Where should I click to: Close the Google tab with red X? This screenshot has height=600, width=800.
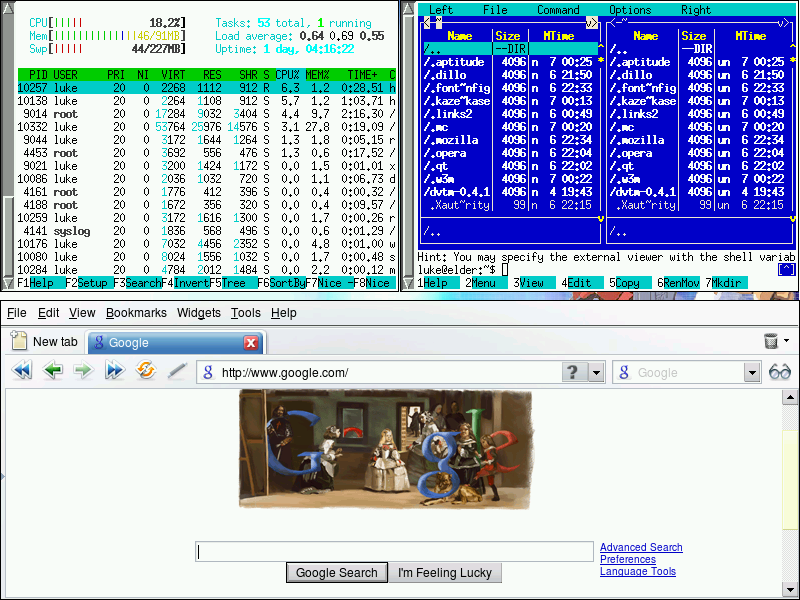tap(251, 342)
